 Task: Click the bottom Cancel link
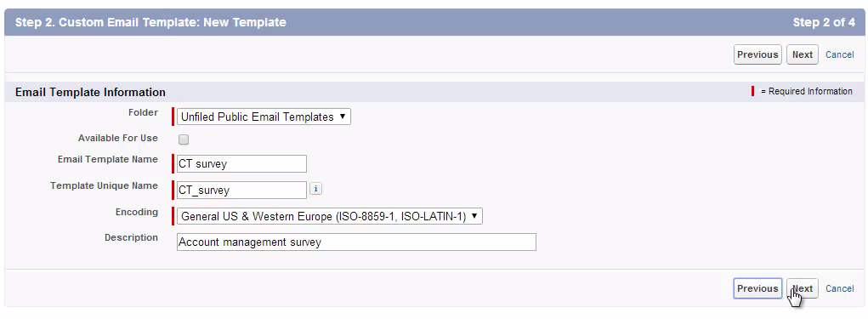click(x=840, y=288)
